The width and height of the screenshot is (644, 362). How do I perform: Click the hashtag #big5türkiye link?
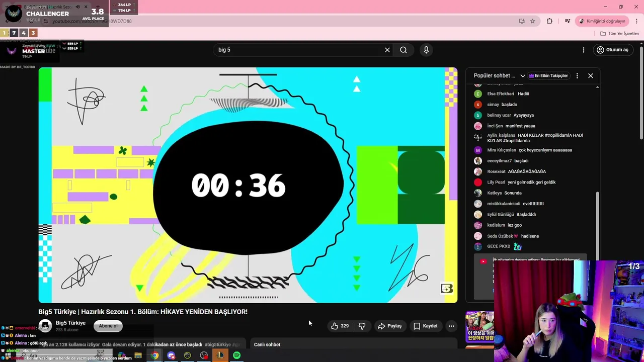point(217,344)
